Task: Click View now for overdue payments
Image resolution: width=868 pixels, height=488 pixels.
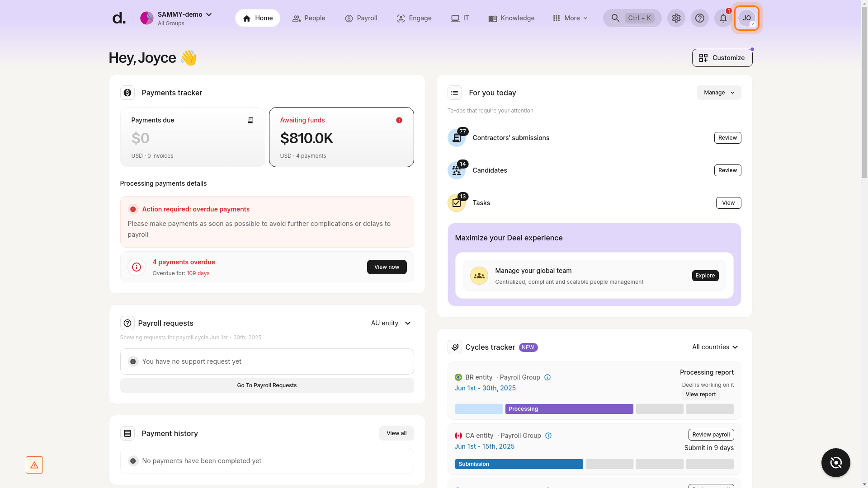Action: [387, 267]
